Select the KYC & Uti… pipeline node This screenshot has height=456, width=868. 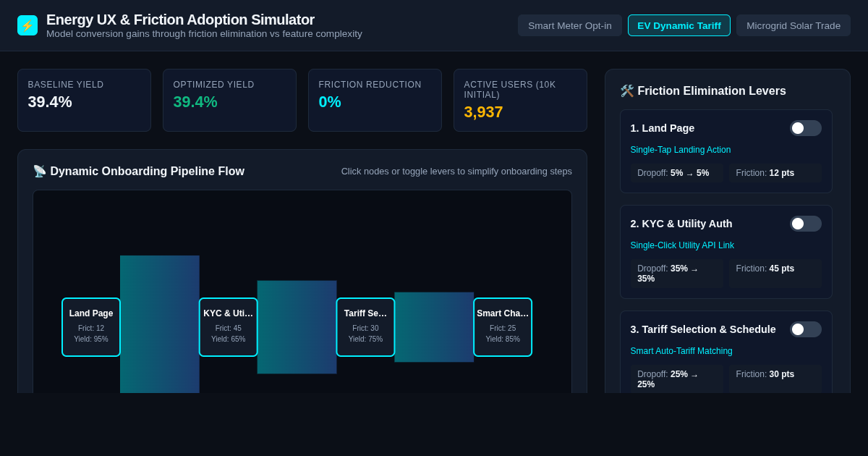[x=229, y=327]
